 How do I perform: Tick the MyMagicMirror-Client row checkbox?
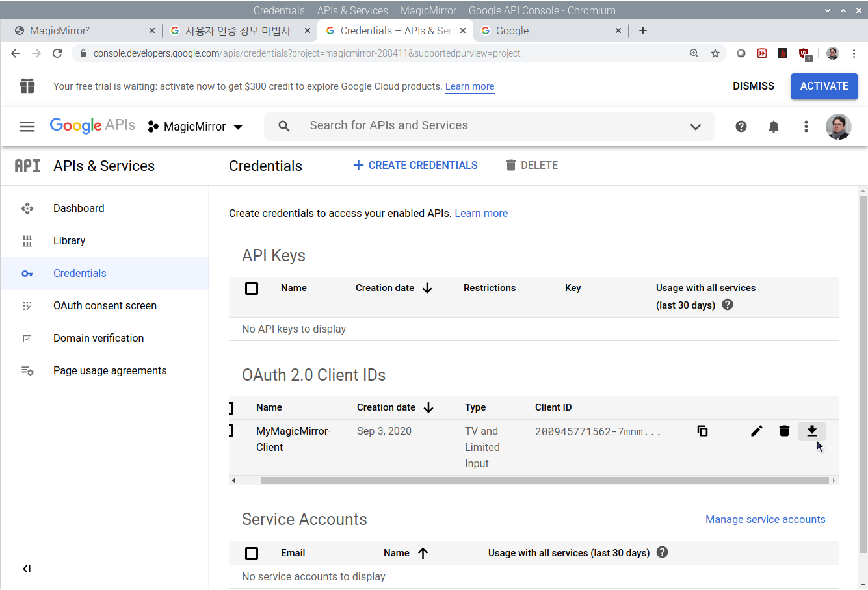click(x=231, y=431)
